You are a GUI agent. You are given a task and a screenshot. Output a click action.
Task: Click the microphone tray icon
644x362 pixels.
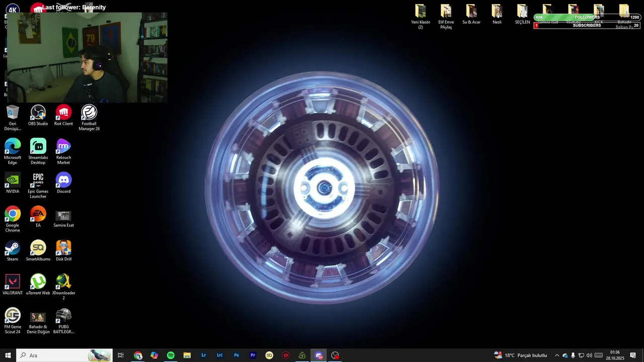pos(573,355)
